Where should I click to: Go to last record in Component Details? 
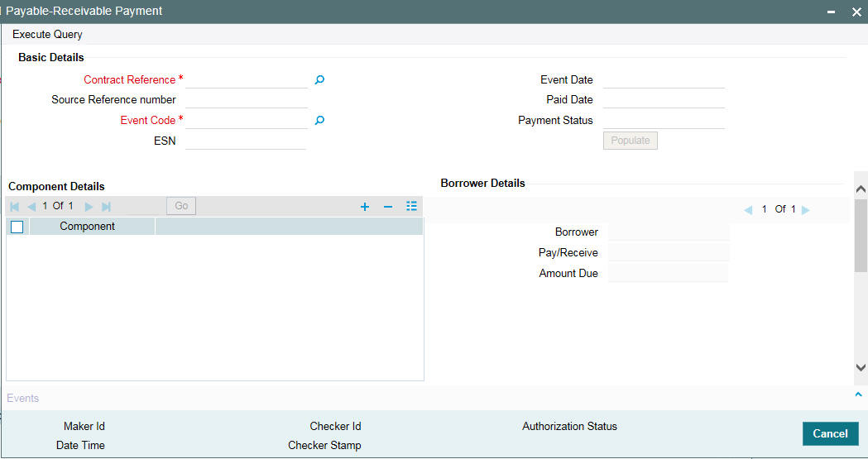pyautogui.click(x=106, y=206)
